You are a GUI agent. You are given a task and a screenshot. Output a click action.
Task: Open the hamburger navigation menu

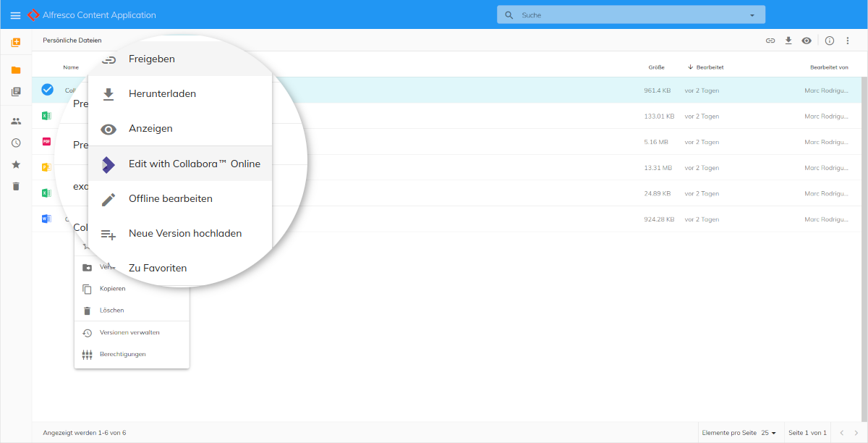click(x=15, y=15)
